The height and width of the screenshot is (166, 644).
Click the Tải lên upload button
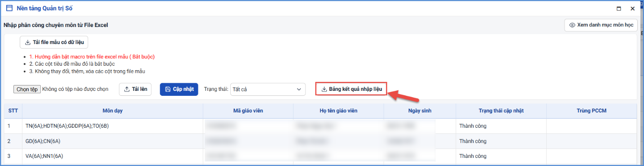(x=135, y=89)
